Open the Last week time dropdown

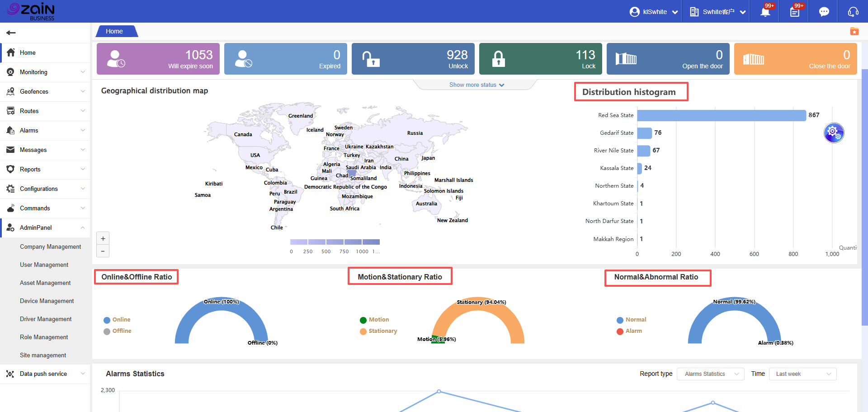[x=802, y=374]
